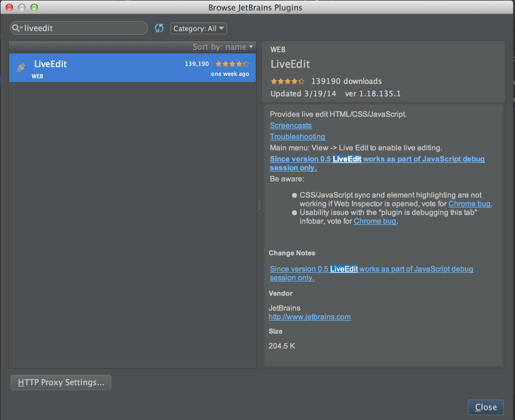Open the bold 'Since version 0.5' description link
Screen dimensions: 515x420
377,163
